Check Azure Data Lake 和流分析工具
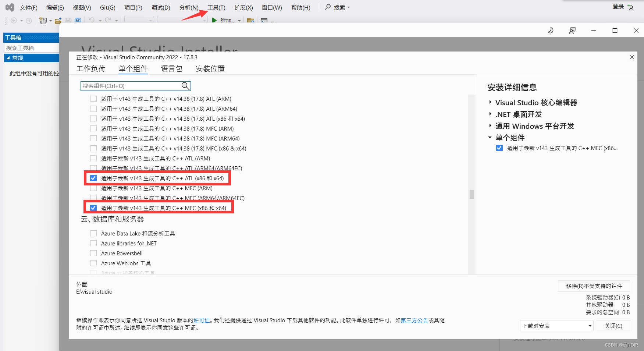Screen dimensions: 644x351 [93, 233]
